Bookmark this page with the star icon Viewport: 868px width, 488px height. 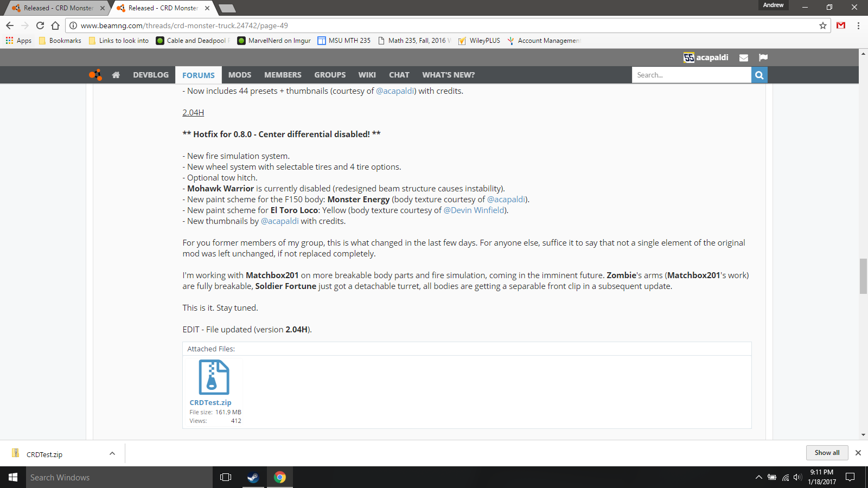tap(823, 25)
